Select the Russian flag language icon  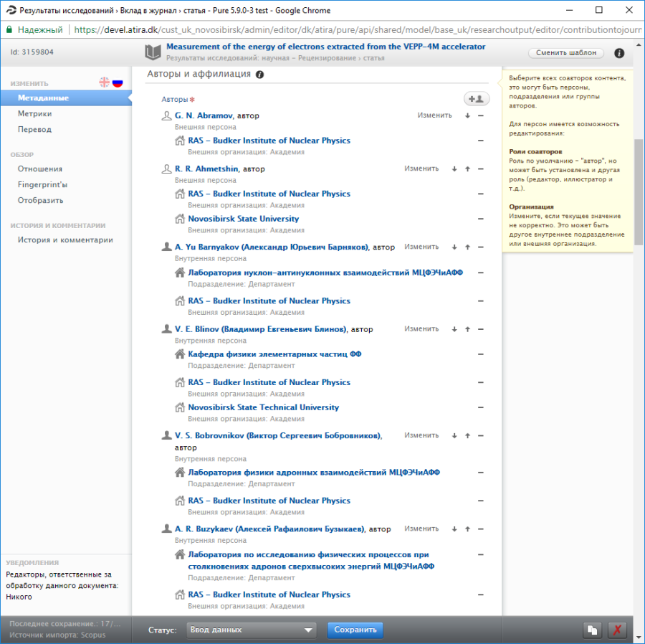pos(118,82)
